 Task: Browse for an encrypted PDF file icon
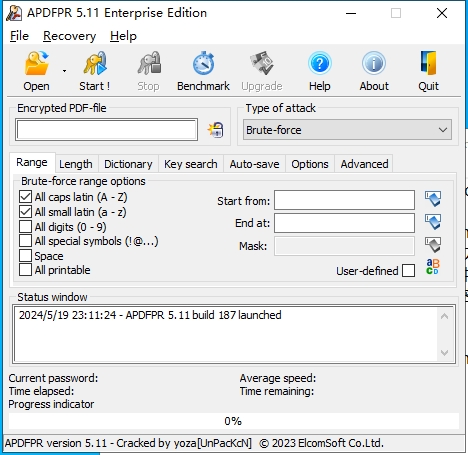[216, 130]
